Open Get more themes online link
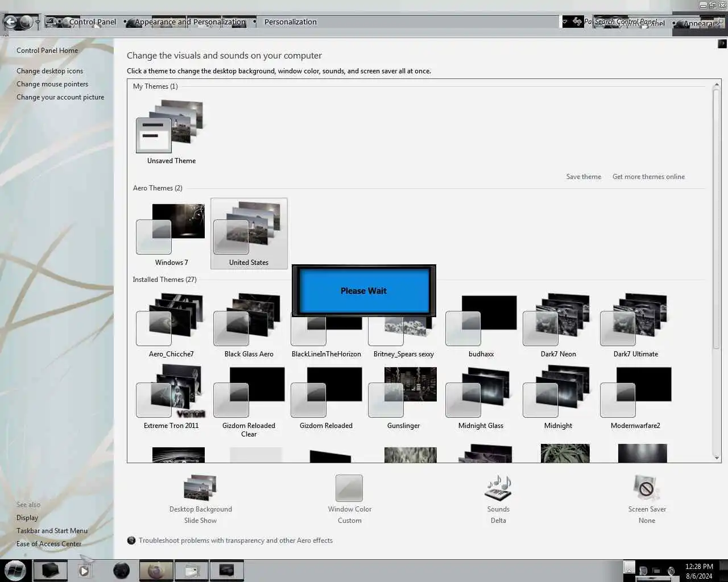This screenshot has width=728, height=582. click(648, 177)
